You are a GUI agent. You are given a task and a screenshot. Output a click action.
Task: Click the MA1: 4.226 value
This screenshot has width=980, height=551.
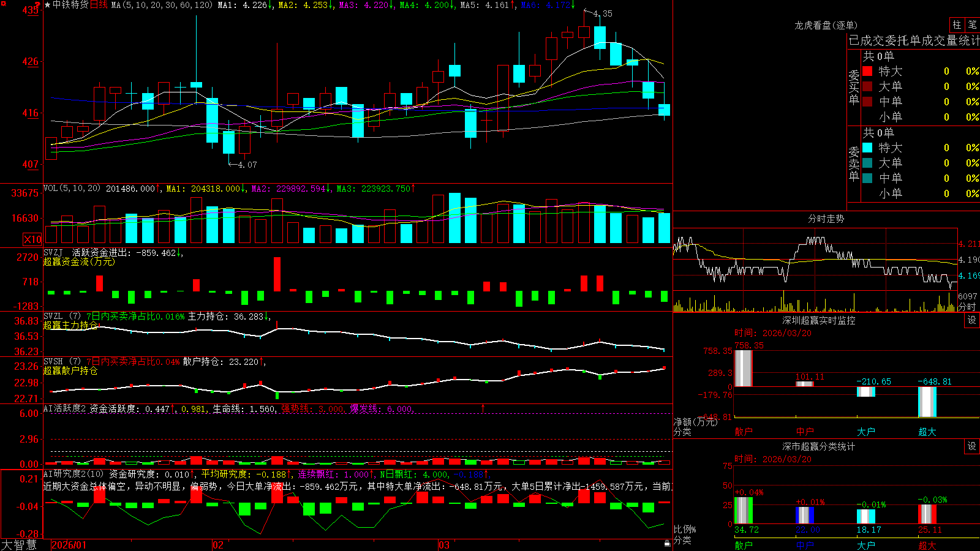coord(245,5)
